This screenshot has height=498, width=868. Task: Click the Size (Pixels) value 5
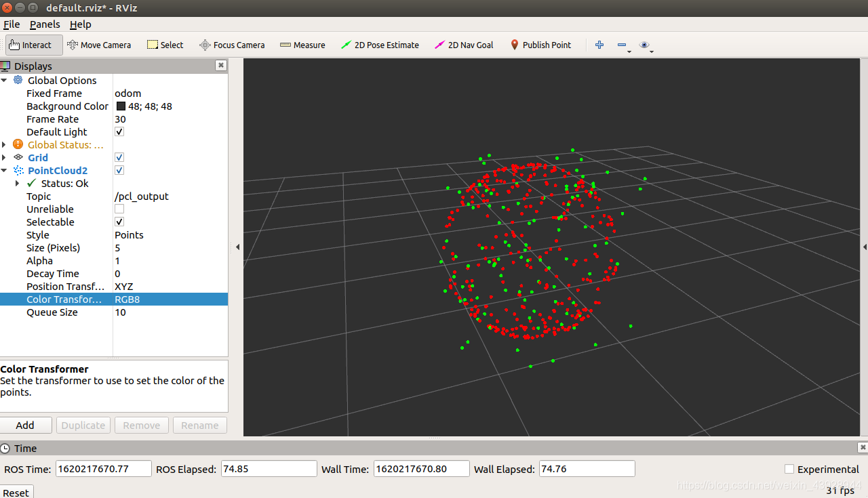[x=170, y=247]
